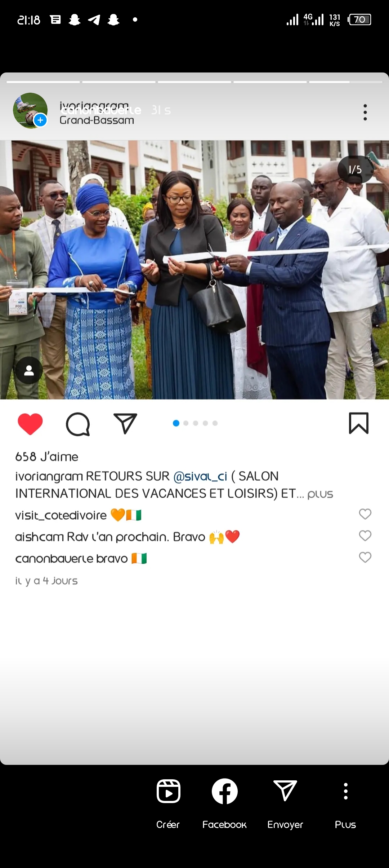Open the profile avatar with plus badge
The width and height of the screenshot is (389, 868).
coord(30,110)
